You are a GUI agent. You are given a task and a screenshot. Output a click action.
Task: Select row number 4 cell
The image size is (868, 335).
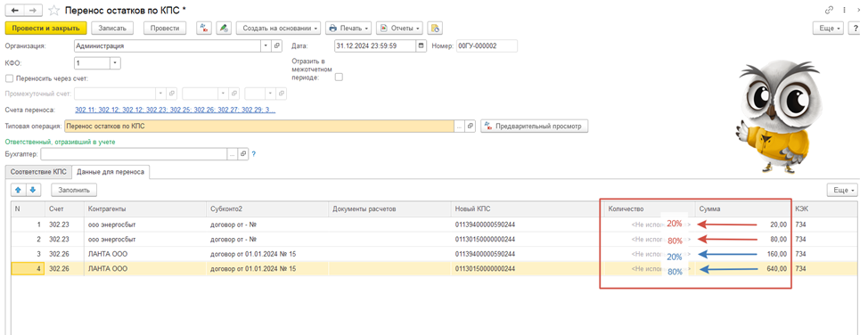click(x=29, y=269)
